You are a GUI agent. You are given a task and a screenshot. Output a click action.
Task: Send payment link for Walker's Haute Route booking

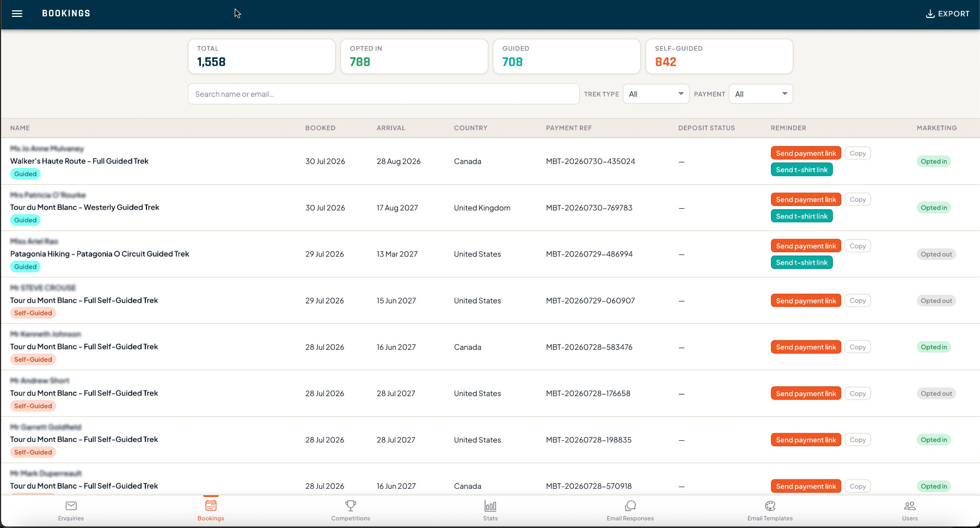coord(806,154)
